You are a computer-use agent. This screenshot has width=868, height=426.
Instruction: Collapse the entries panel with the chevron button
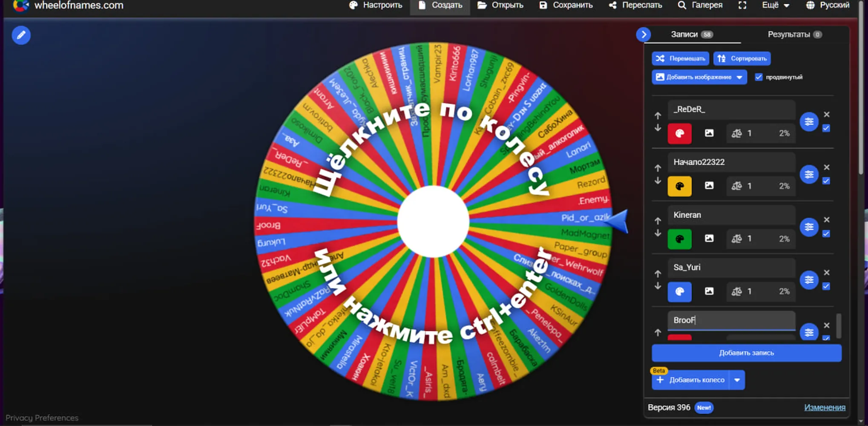tap(644, 35)
